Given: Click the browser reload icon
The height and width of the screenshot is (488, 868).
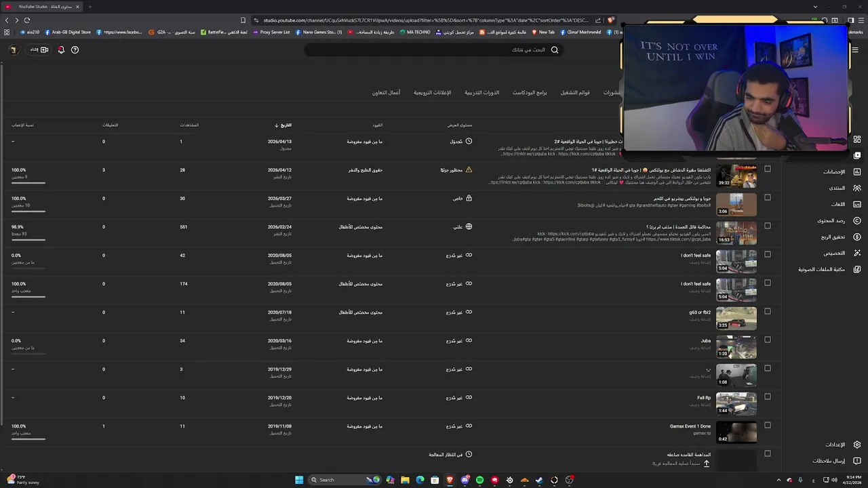Looking at the screenshot, I should (x=27, y=20).
